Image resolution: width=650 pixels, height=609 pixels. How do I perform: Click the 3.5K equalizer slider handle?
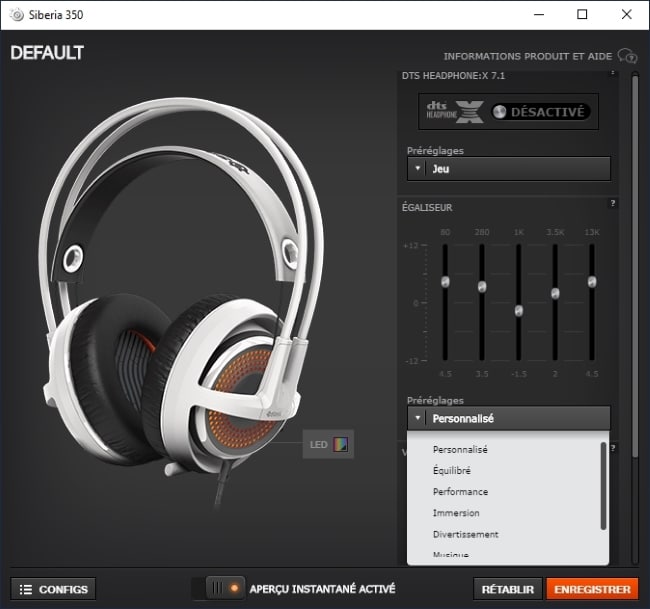coord(555,294)
